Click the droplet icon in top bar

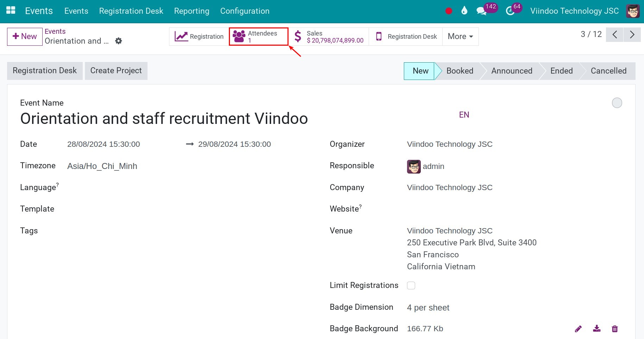(464, 11)
